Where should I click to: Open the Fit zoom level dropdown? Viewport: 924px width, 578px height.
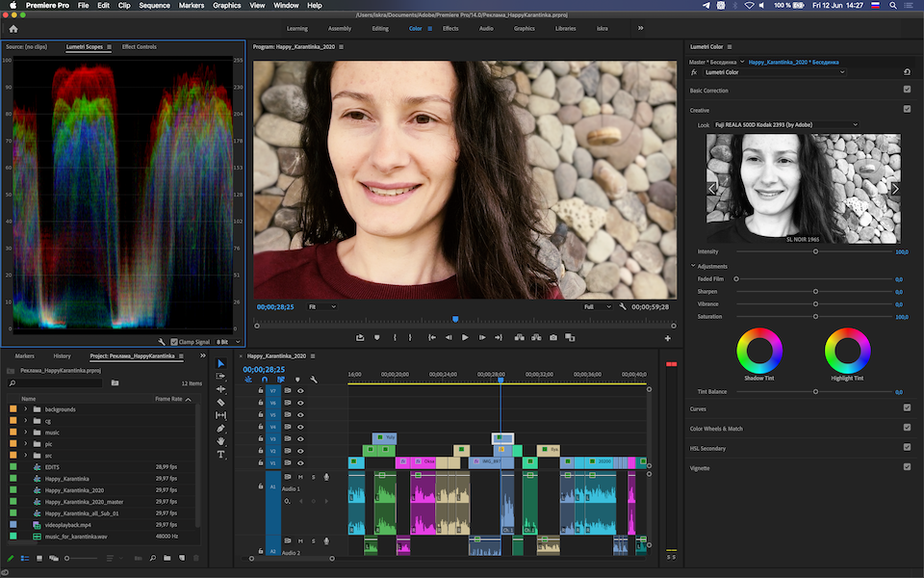(321, 306)
